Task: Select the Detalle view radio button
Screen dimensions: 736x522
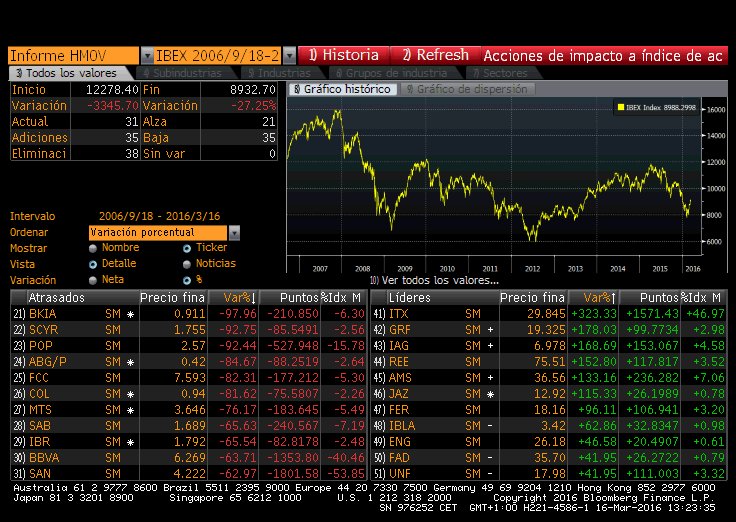Action: tap(93, 264)
